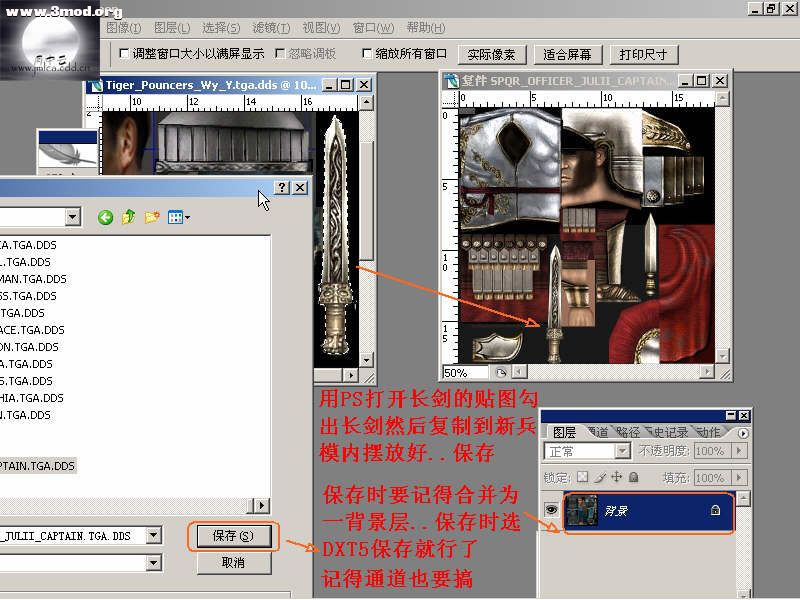The height and width of the screenshot is (600, 800).
Task: Click the lock all padlock icon
Action: (x=632, y=478)
